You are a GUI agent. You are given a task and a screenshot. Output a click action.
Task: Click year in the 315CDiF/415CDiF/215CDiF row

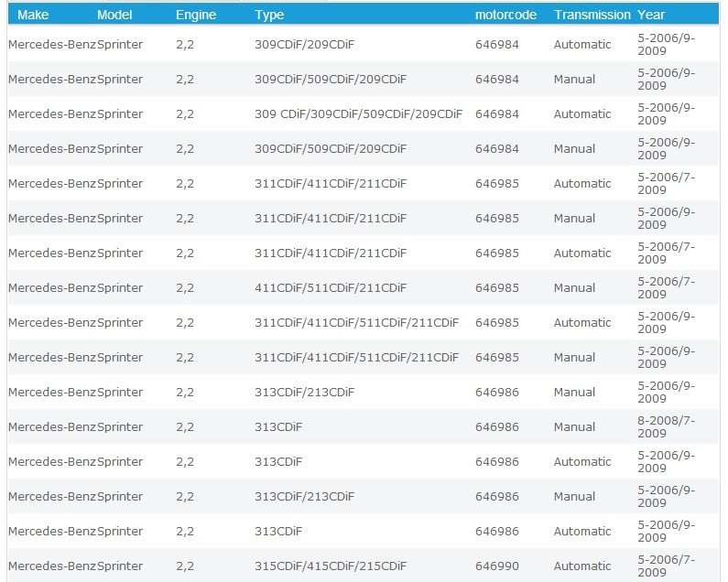[666, 566]
